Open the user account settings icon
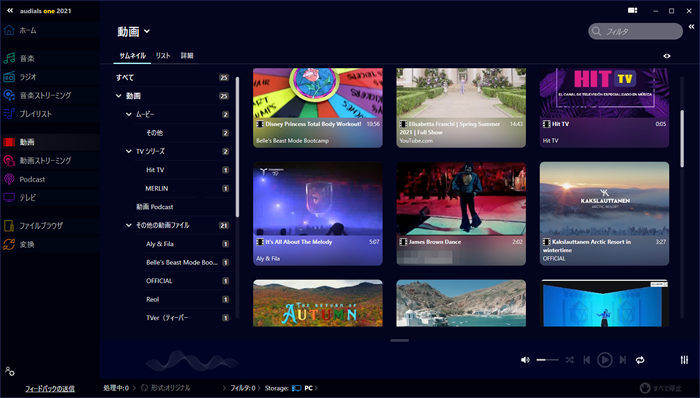Viewport: 700px width, 398px height. pyautogui.click(x=10, y=371)
